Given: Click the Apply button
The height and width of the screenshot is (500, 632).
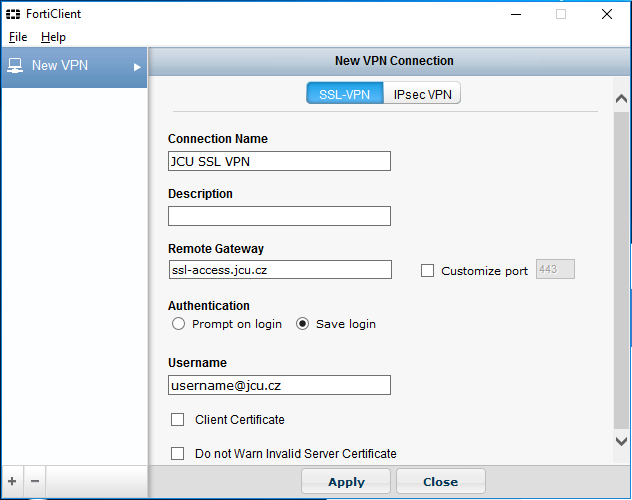Looking at the screenshot, I should click(x=346, y=481).
